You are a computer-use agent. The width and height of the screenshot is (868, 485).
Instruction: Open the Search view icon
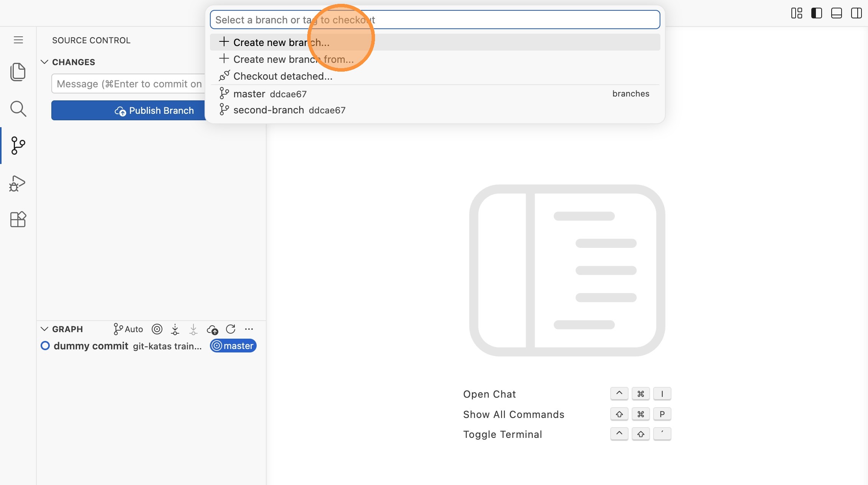point(18,109)
